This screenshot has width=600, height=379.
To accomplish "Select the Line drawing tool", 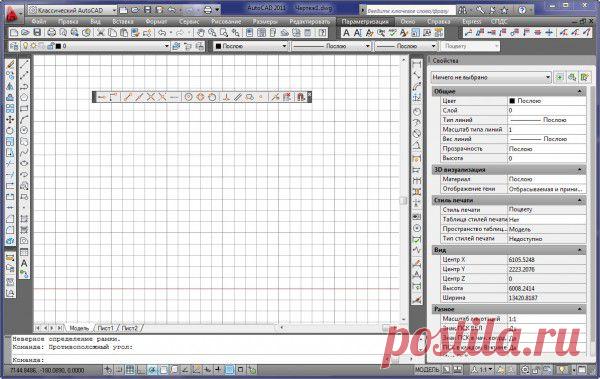I will pyautogui.click(x=24, y=64).
